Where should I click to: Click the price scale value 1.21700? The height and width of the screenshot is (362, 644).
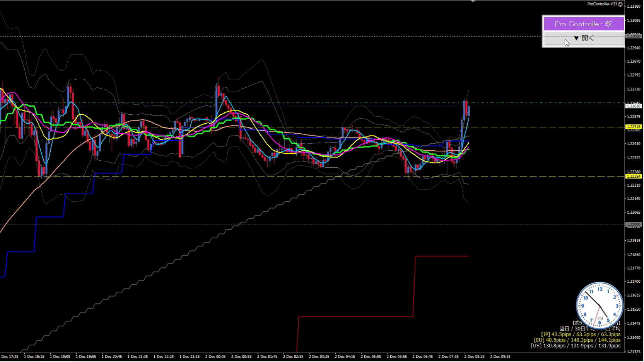pos(634,282)
